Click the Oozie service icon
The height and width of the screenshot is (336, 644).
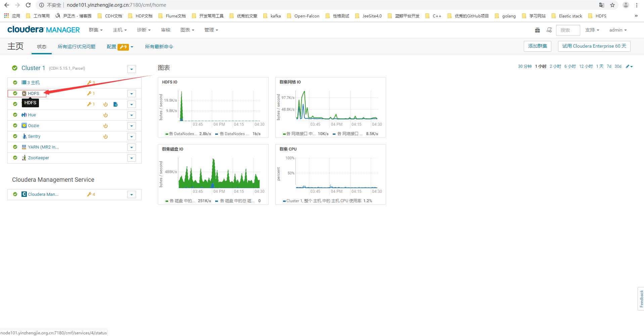[x=24, y=125]
